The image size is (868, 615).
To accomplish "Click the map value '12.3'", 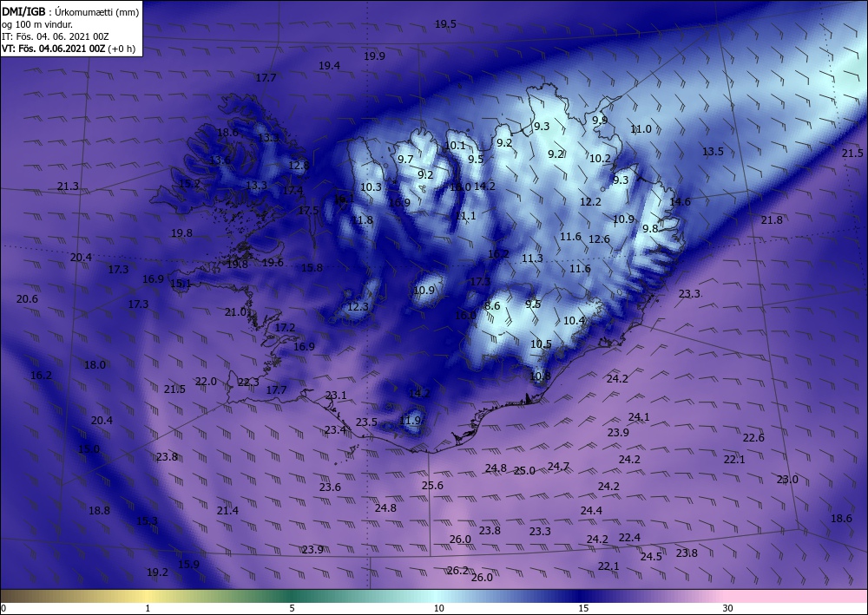I will [358, 307].
